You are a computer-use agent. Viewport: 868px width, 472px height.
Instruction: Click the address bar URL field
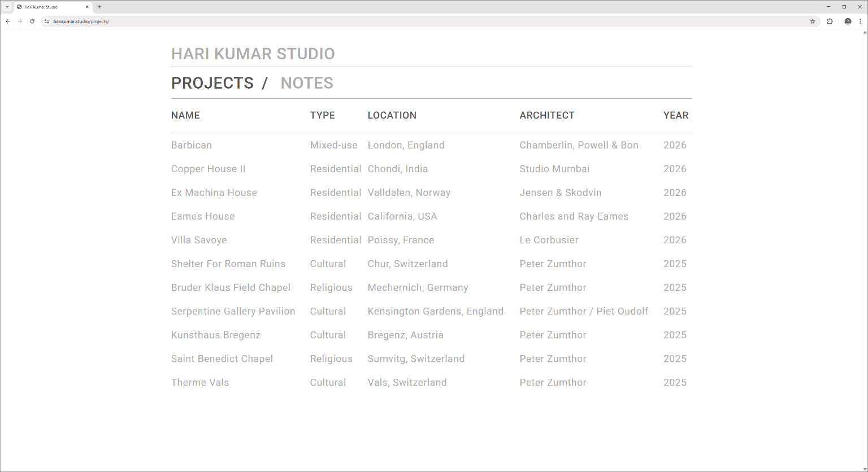[396, 21]
